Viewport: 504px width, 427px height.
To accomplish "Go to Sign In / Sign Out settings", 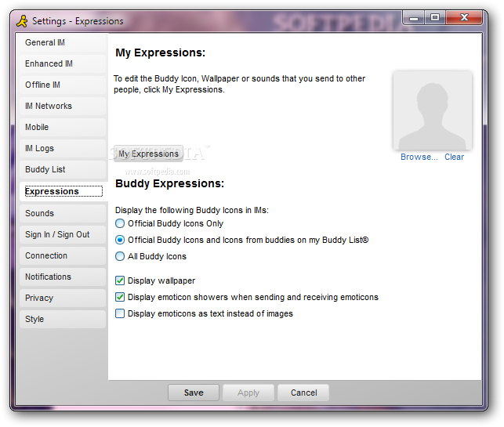I will point(63,235).
